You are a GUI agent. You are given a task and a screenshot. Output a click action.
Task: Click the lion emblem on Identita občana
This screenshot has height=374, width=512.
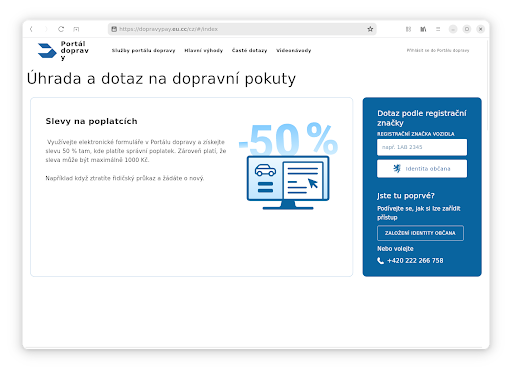(397, 169)
